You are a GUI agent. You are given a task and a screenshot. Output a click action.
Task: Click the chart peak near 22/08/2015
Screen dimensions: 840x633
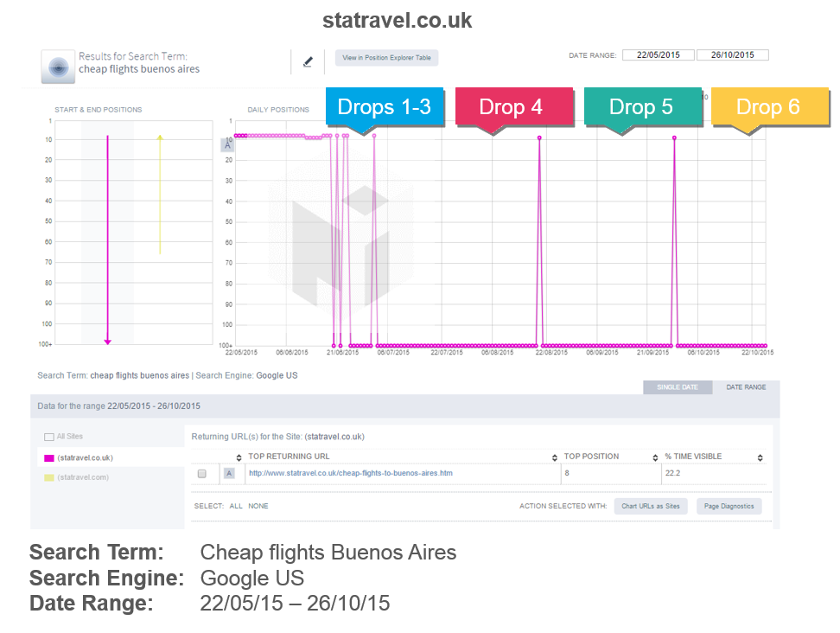(539, 138)
